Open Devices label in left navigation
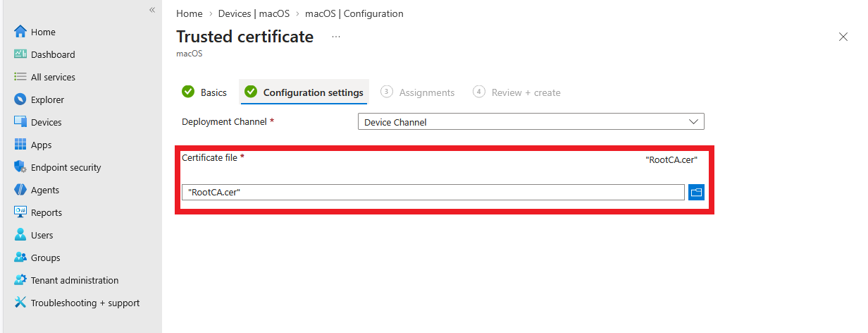This screenshot has width=868, height=333. [x=46, y=122]
